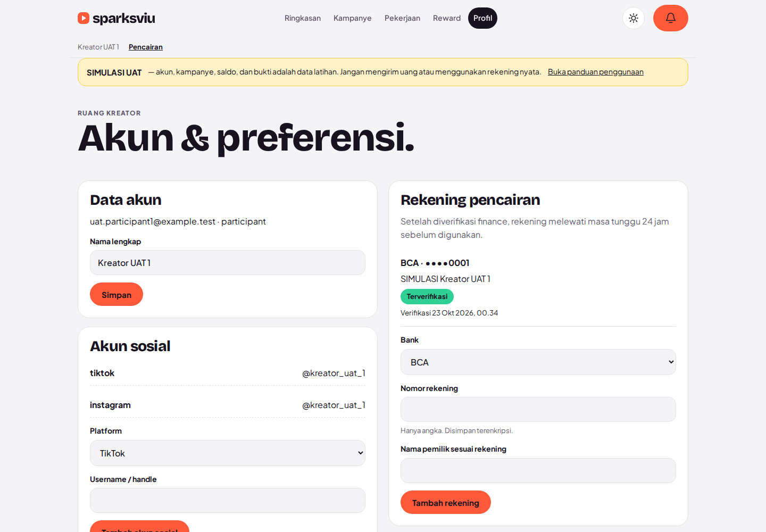Expand the Bank dropdown showing BCA
The image size is (766, 532).
pyautogui.click(x=538, y=362)
